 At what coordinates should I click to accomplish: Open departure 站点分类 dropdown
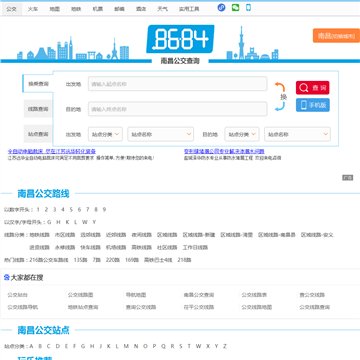(105, 134)
